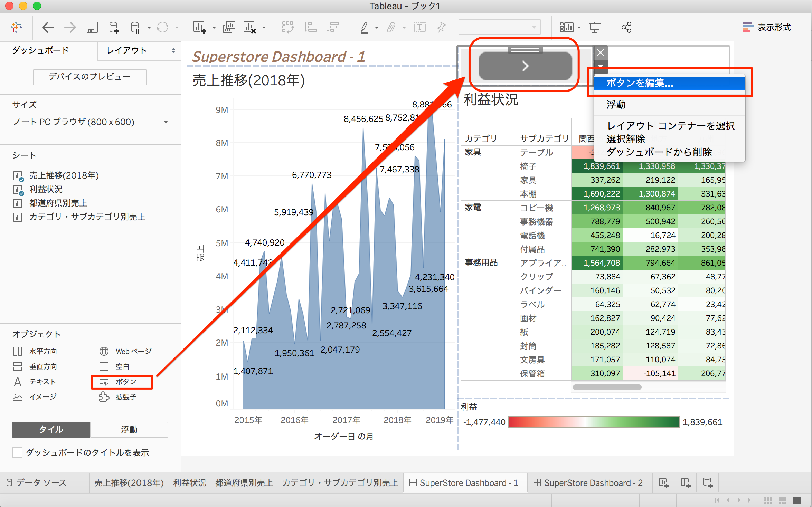Add a new dashboard from the bottom bar

point(686,482)
